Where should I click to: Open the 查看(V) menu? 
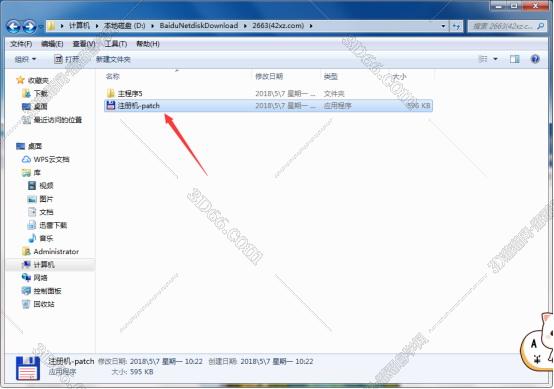[x=84, y=44]
